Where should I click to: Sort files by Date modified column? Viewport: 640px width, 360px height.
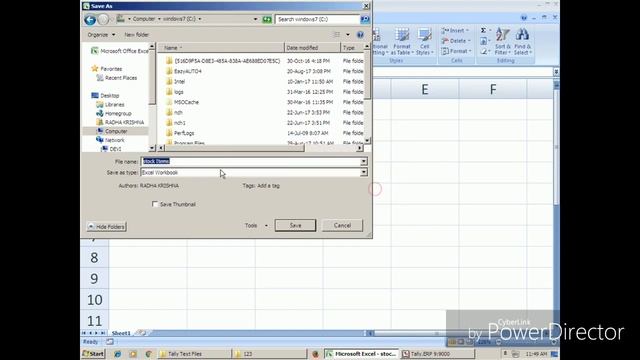point(312,48)
